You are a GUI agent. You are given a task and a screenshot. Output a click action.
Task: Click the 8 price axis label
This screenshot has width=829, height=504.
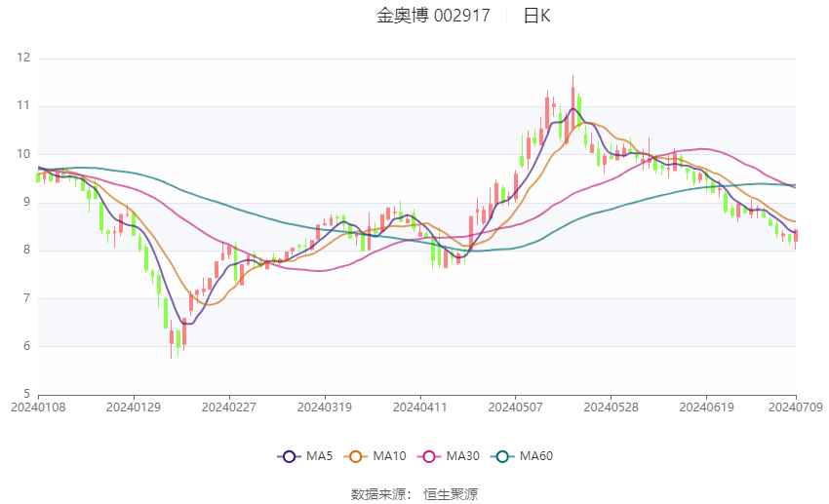tap(26, 250)
